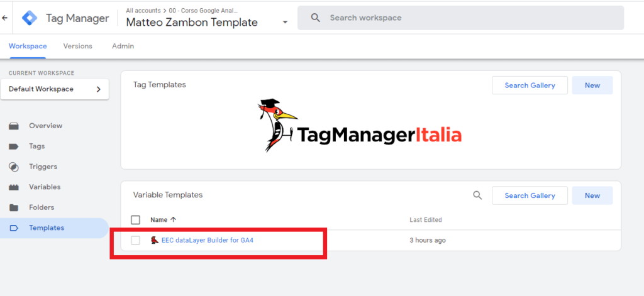
Task: Click the Last Edited column header
Action: [x=426, y=219]
